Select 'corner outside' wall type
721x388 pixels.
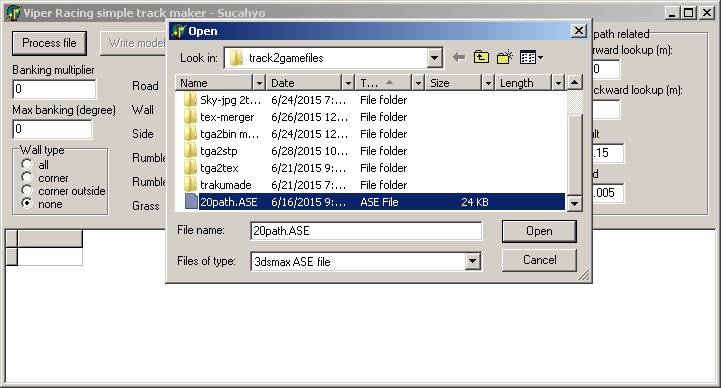click(27, 190)
